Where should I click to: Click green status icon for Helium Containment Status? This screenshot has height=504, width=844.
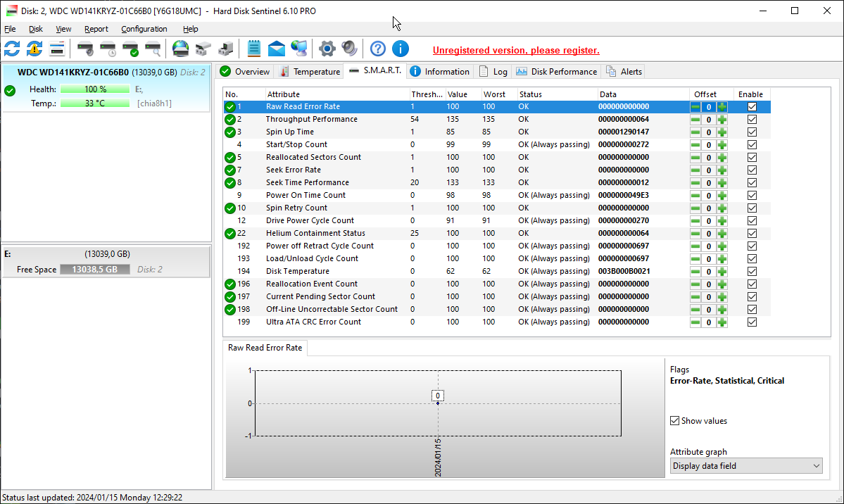click(230, 233)
